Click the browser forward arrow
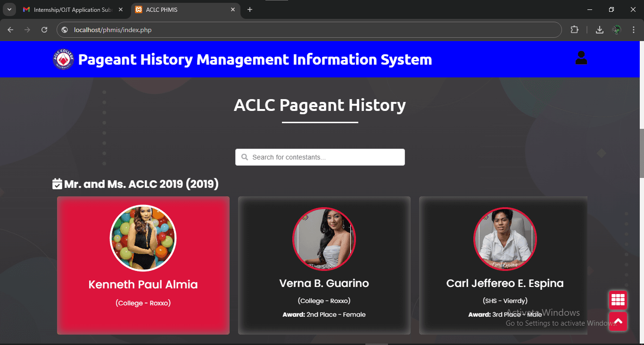The image size is (644, 345). tap(27, 30)
